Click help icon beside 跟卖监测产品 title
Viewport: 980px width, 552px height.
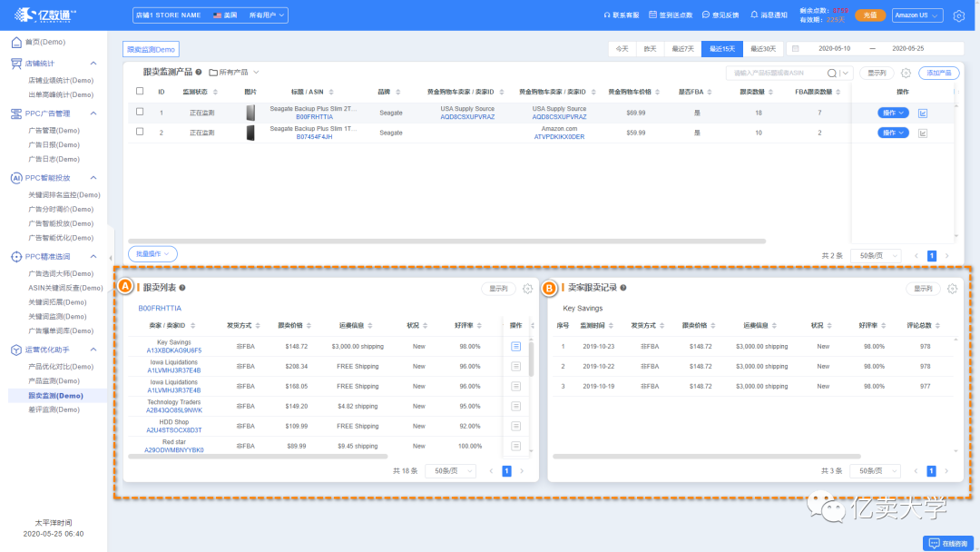click(199, 72)
